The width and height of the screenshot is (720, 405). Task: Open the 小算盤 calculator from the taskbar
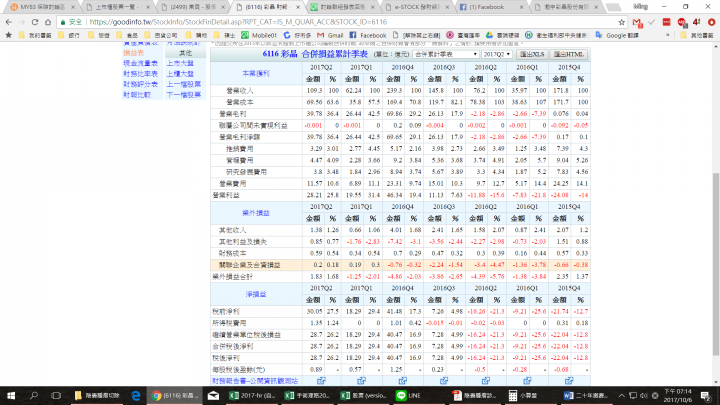point(523,395)
